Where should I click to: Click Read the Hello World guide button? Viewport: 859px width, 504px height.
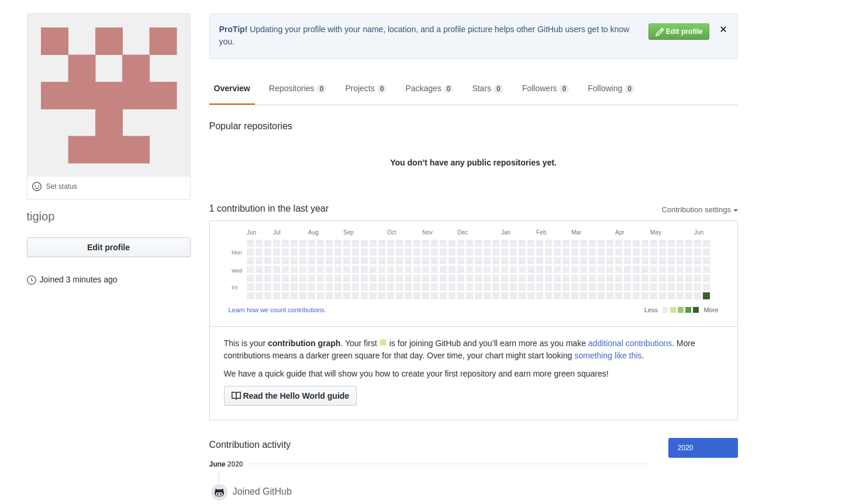click(290, 396)
